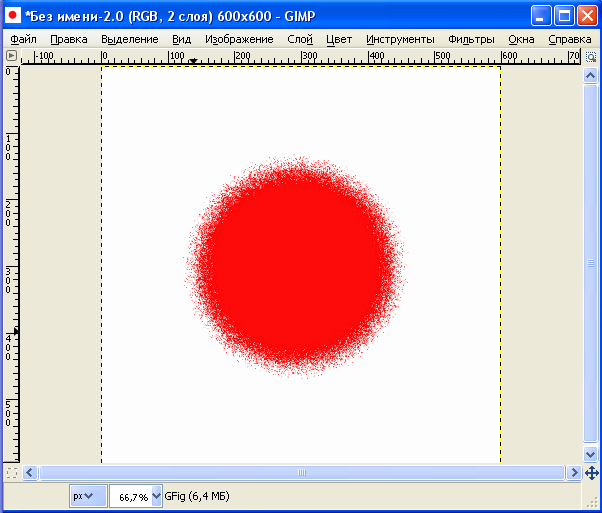Open the Цвет menu
Screen dimensions: 602x513
[339, 39]
